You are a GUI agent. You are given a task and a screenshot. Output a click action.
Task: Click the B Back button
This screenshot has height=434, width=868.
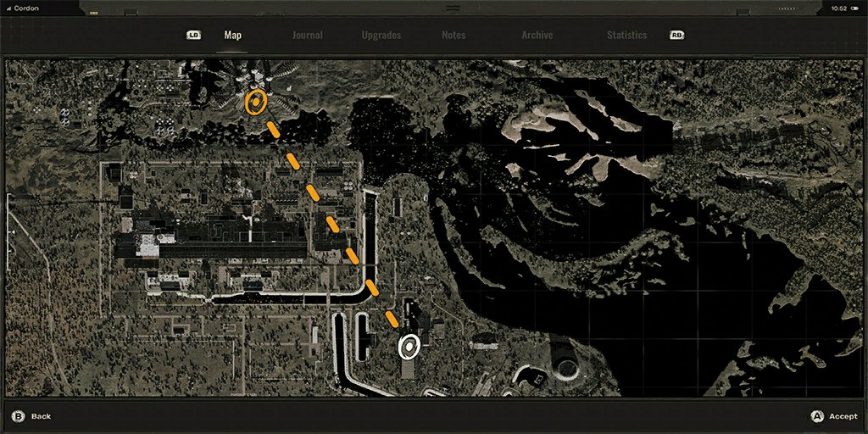point(31,416)
